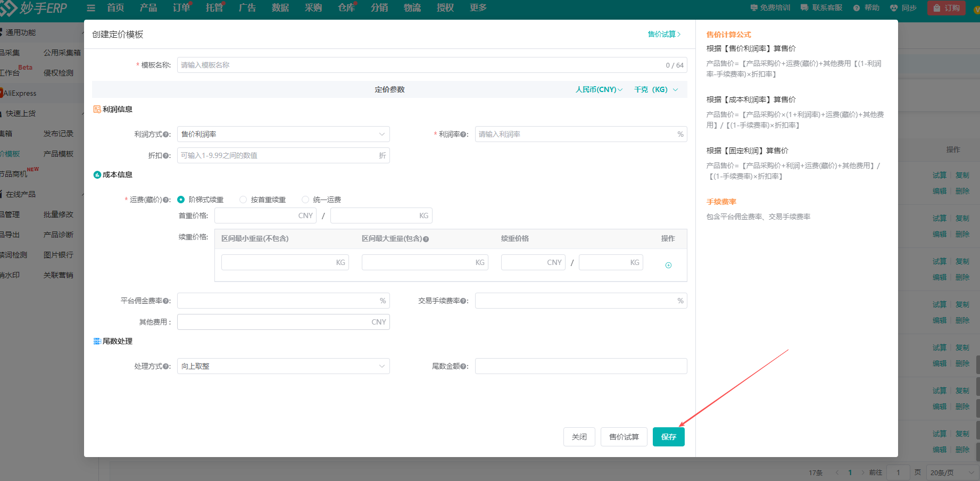Expand the 处理方式 dropdown showing 向上取整

[x=283, y=366]
